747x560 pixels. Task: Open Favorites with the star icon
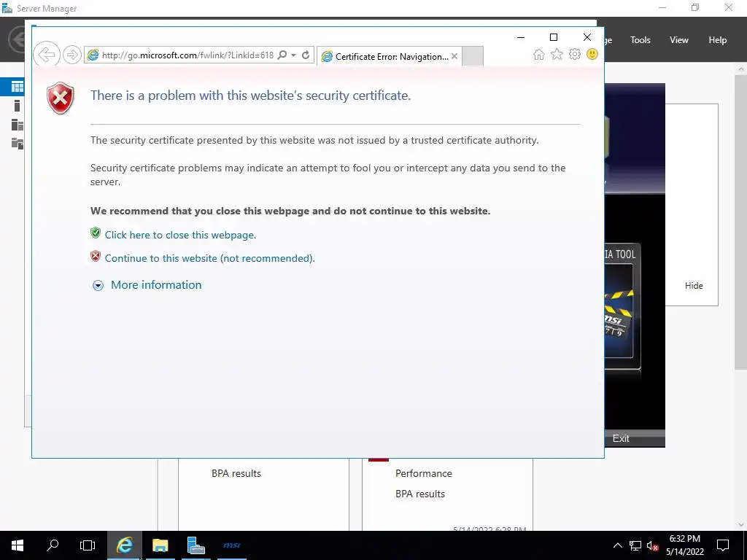click(557, 54)
